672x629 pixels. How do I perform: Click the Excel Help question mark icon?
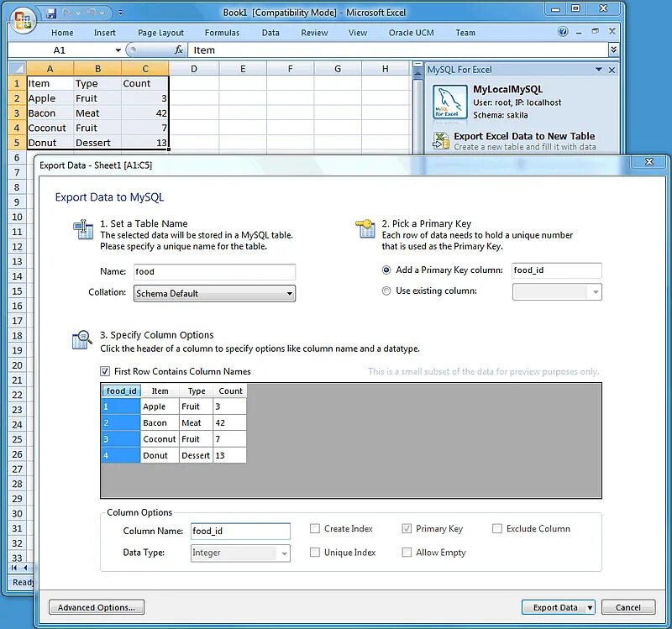coord(563,32)
